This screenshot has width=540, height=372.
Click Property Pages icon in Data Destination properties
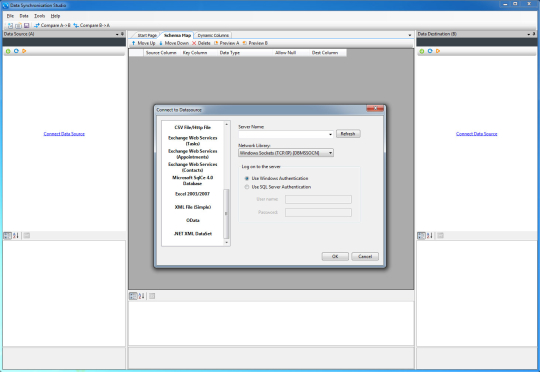click(440, 236)
